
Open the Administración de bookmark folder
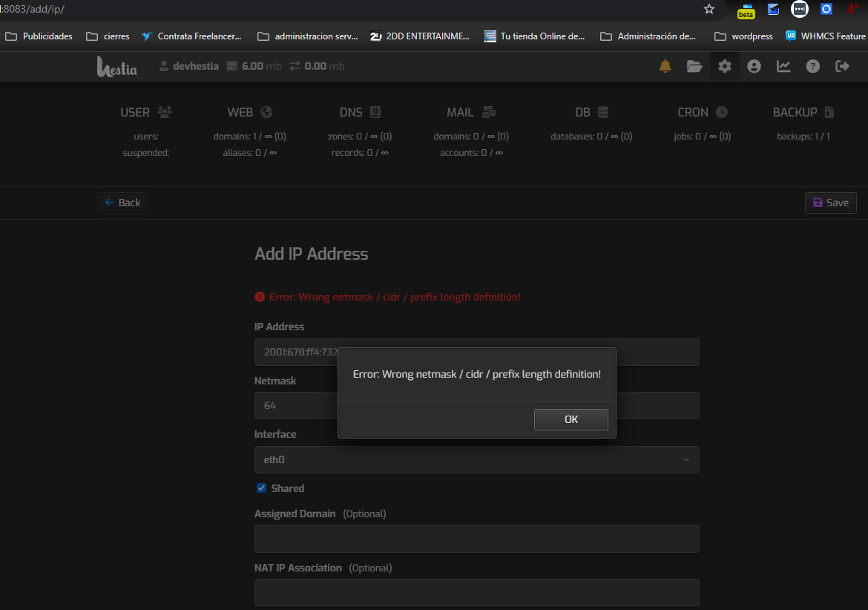click(648, 36)
